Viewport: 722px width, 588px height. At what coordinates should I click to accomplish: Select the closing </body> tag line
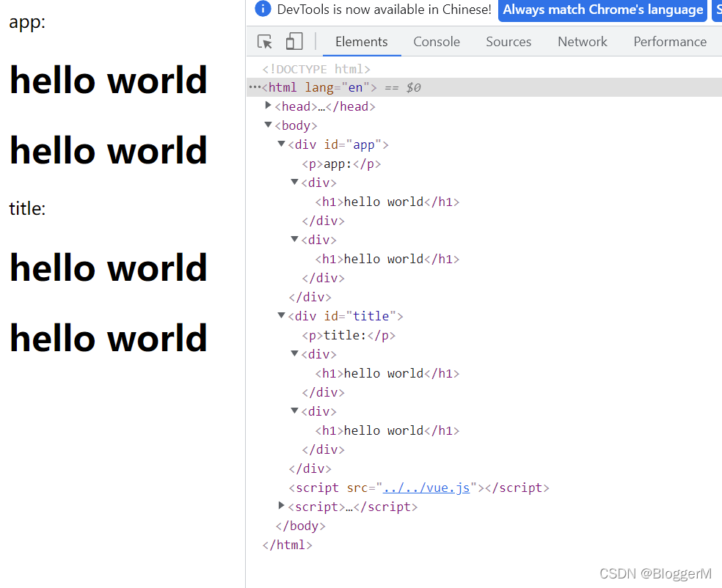[x=300, y=526]
